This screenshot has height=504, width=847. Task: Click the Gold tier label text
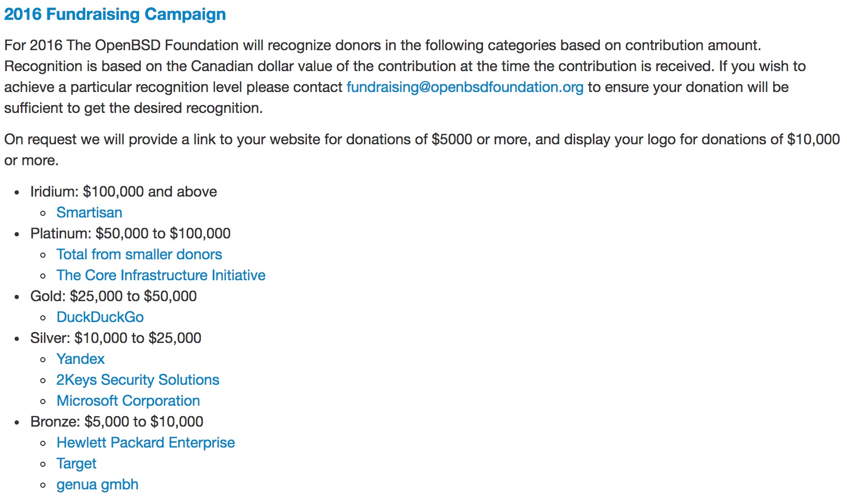113,296
